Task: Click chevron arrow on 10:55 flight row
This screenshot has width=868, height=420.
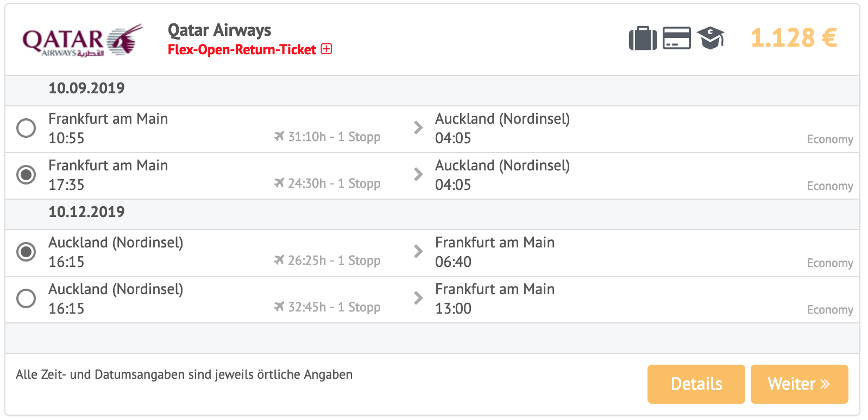Action: (418, 128)
